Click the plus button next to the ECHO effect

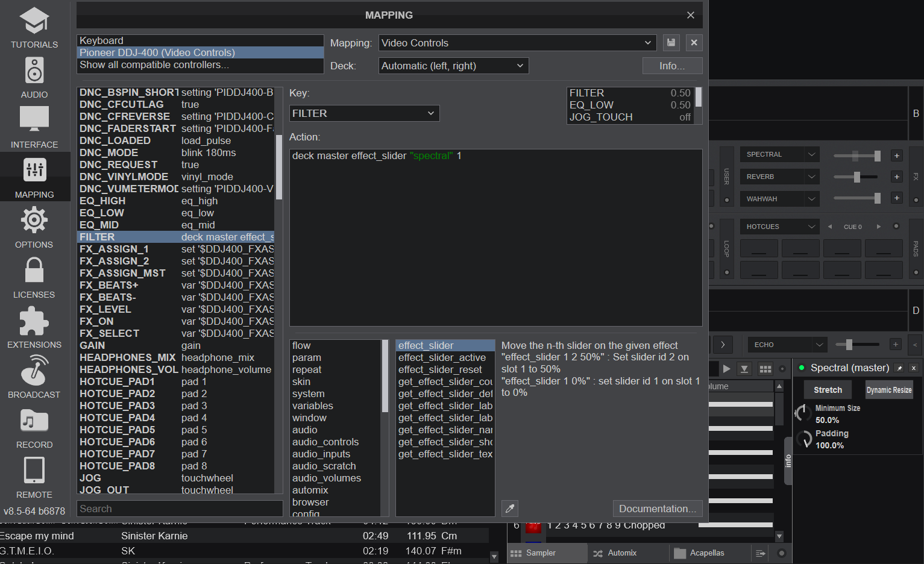tap(896, 345)
